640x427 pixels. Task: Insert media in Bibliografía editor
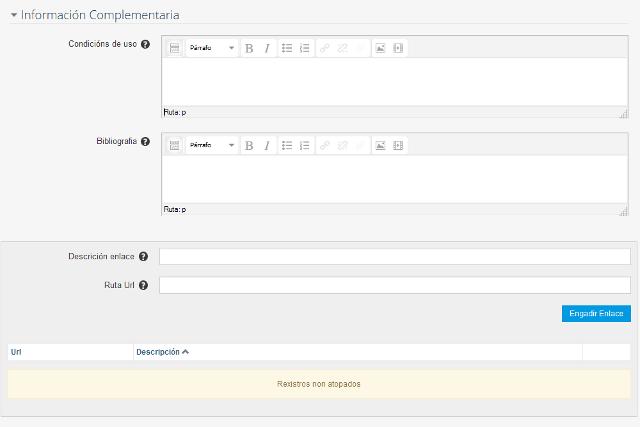(398, 145)
